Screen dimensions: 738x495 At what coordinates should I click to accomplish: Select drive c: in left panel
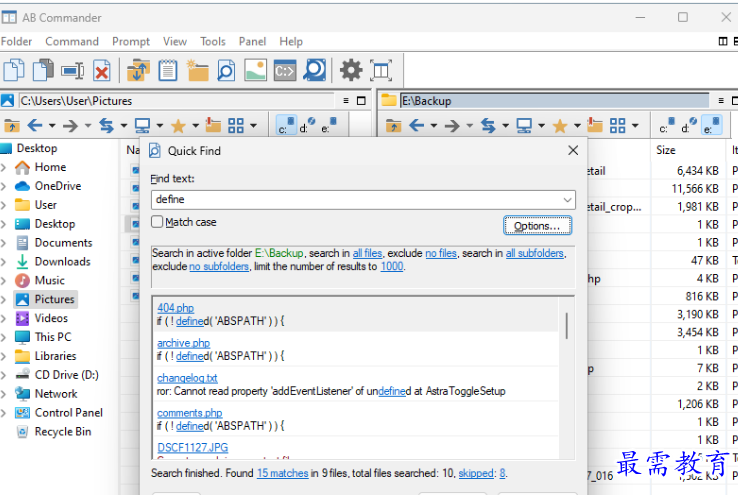pos(286,126)
